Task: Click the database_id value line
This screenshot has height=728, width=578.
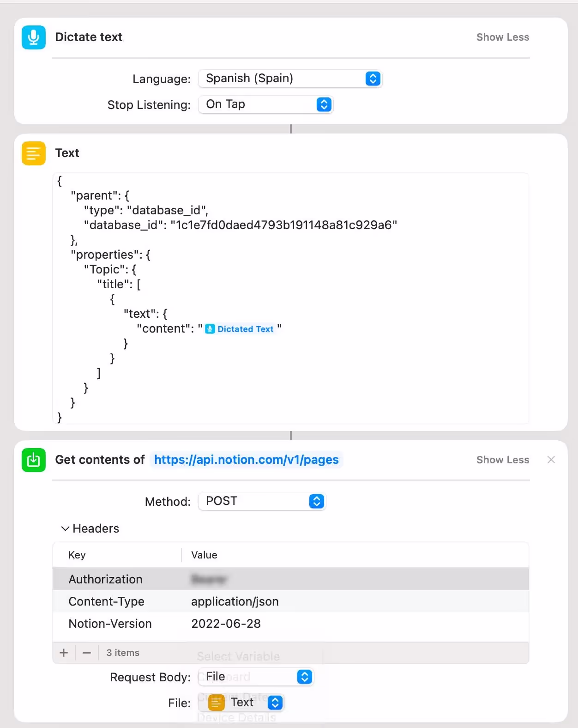Action: [241, 225]
